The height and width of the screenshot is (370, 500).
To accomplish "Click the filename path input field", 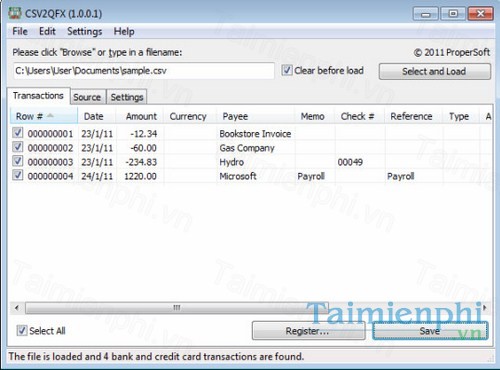I will (x=144, y=71).
